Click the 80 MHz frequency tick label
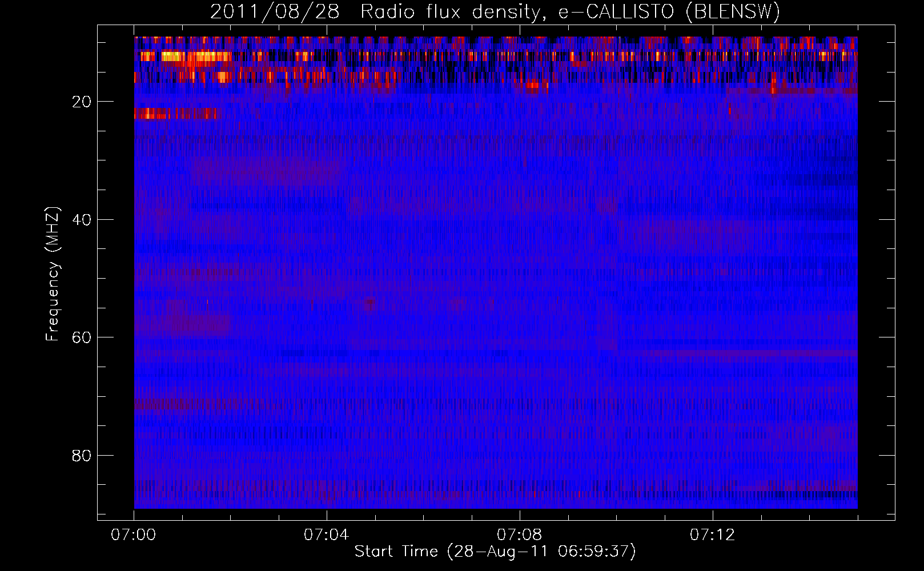 82,456
